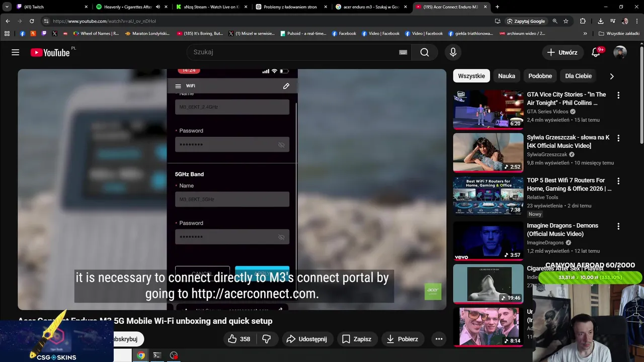
Task: Open the Sylwia Grzeszczak video thumbnail
Action: [488, 152]
